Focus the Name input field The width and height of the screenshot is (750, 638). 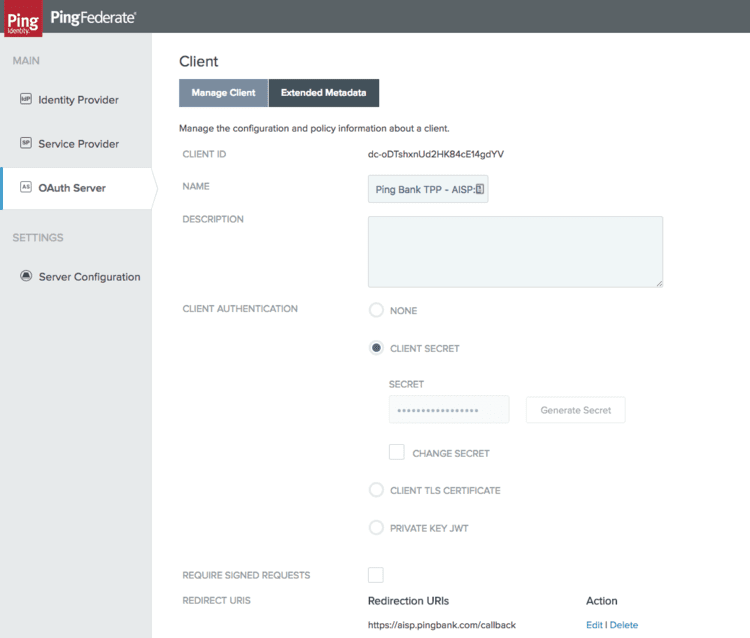[x=428, y=189]
